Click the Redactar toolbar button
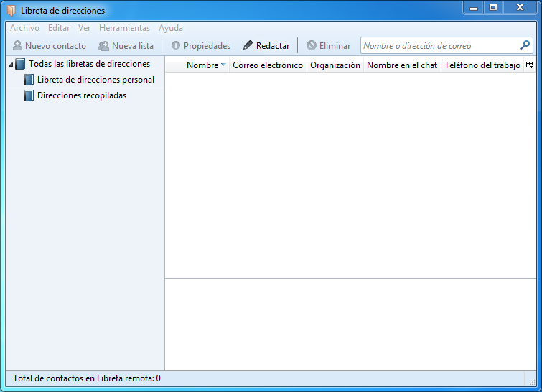This screenshot has height=392, width=542. pyautogui.click(x=266, y=46)
